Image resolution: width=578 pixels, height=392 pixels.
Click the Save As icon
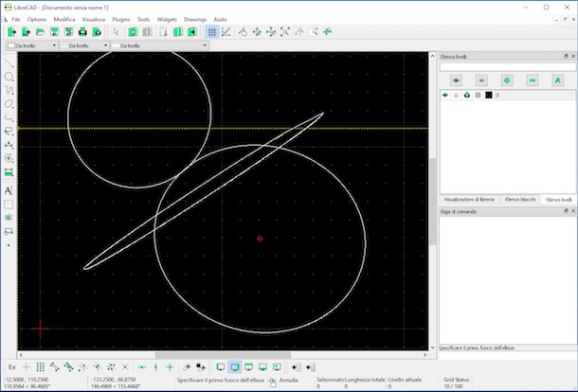[x=68, y=32]
